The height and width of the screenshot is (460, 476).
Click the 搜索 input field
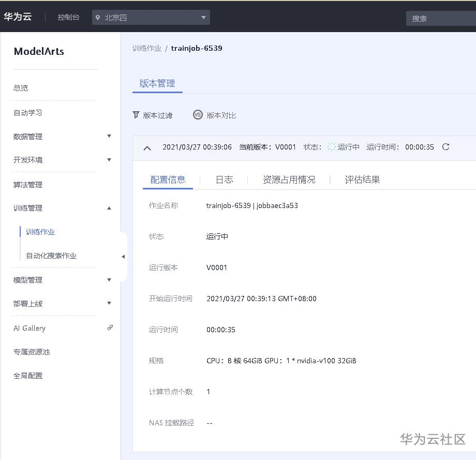(x=441, y=19)
